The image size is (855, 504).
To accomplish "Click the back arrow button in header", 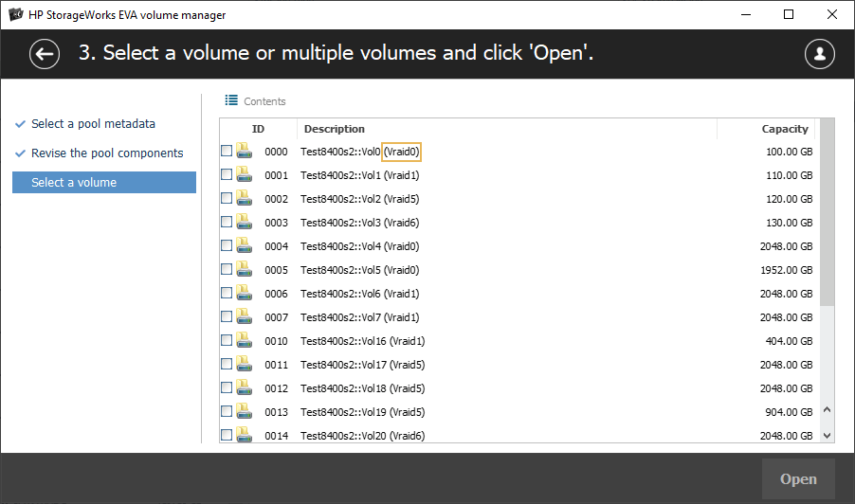I will pos(45,54).
